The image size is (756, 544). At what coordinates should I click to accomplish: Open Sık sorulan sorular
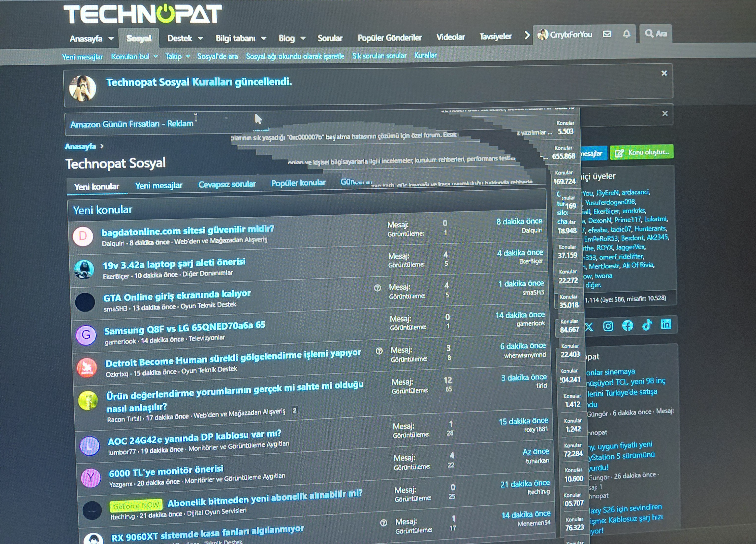click(379, 56)
